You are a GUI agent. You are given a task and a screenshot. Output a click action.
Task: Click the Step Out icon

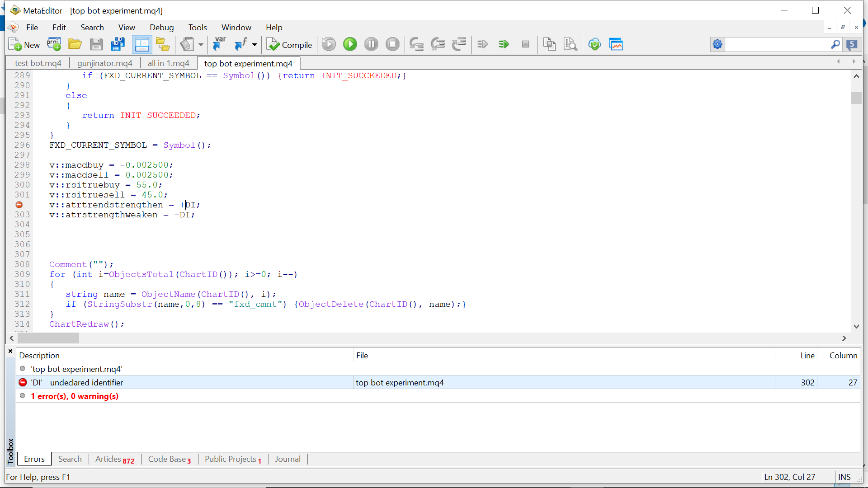(x=459, y=45)
